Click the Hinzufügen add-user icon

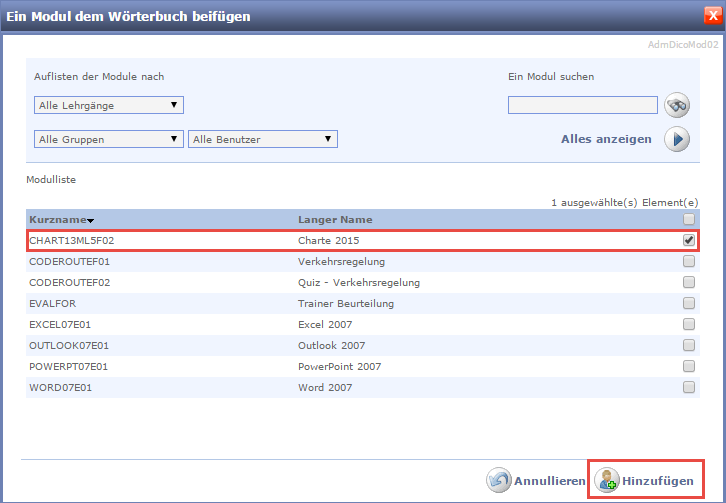tap(607, 481)
